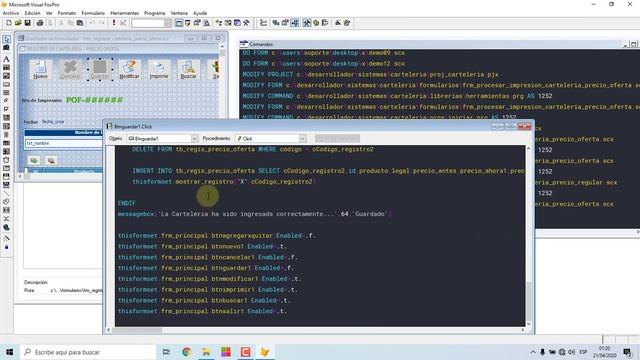The width and height of the screenshot is (640, 360).
Task: Choose the Spinner control tool
Action: click(x=7, y=134)
